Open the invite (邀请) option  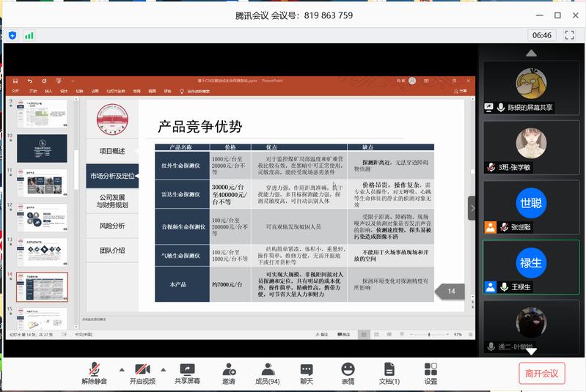coord(229,370)
